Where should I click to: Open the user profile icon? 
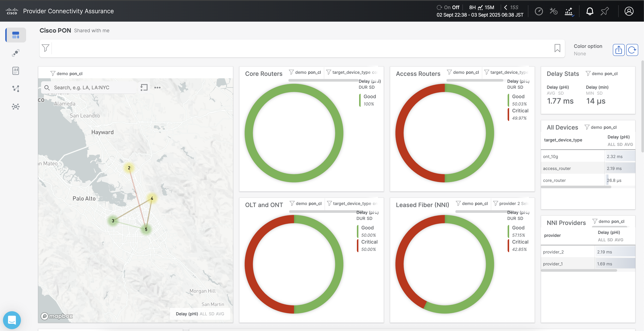tap(629, 11)
